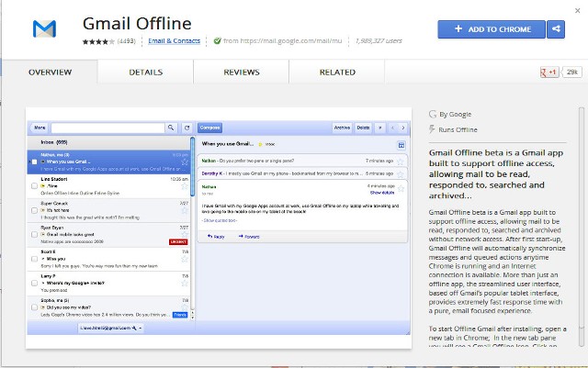Click the Gmail Offline envelope app icon
Screen dimensions: 588x368
pyautogui.click(x=44, y=28)
